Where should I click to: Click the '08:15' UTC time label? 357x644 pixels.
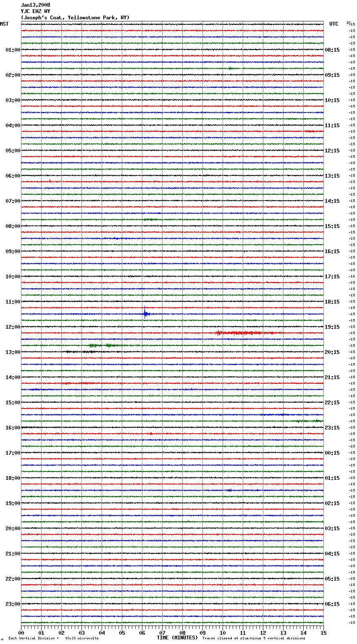(x=332, y=50)
